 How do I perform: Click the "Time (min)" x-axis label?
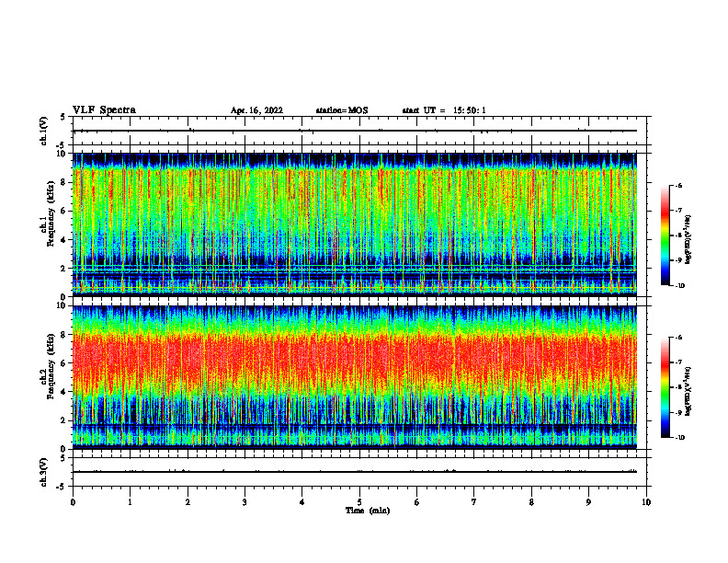(368, 511)
